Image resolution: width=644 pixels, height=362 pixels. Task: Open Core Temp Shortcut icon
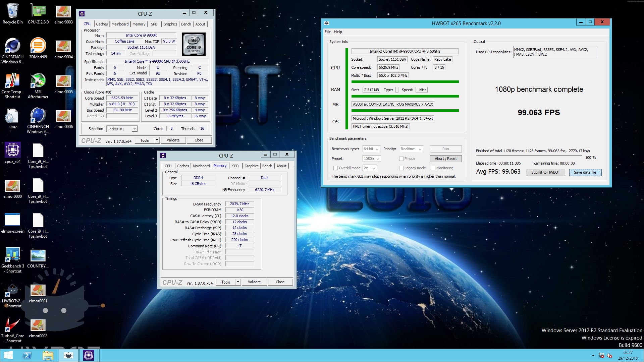tap(12, 85)
